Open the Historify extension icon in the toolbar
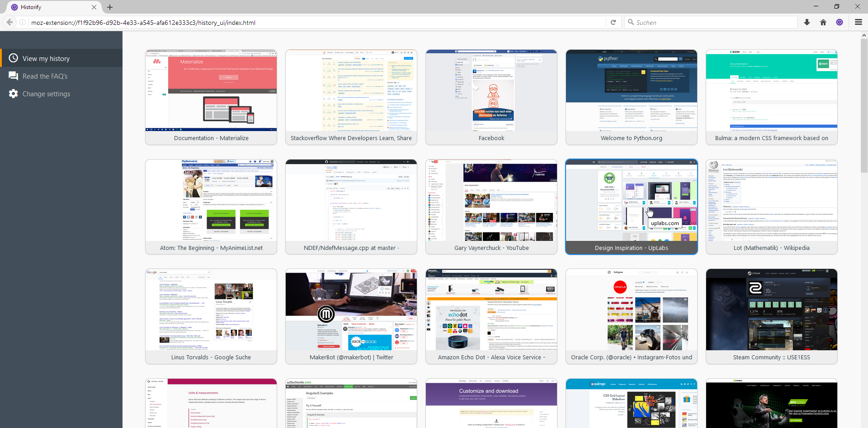 840,22
